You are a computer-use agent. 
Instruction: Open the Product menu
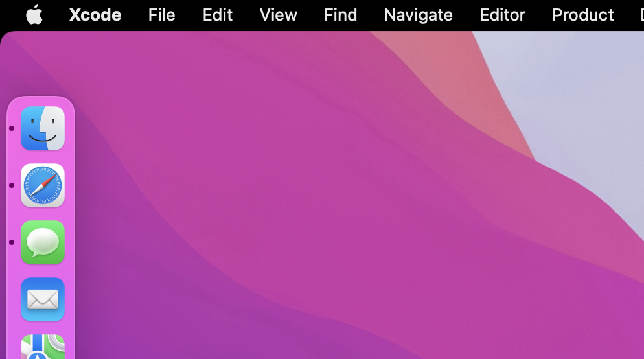point(583,15)
